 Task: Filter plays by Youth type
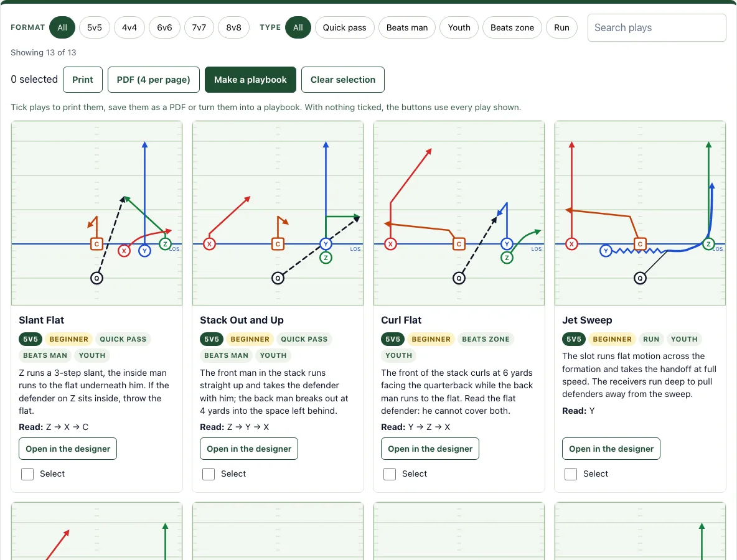pyautogui.click(x=459, y=28)
